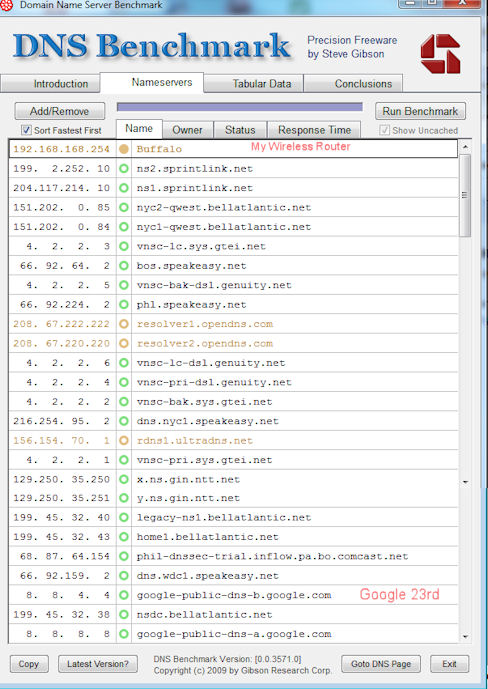The height and width of the screenshot is (689, 488).
Task: Click the legacy-ns1.bellatlantic.net name text
Action: pos(224,517)
